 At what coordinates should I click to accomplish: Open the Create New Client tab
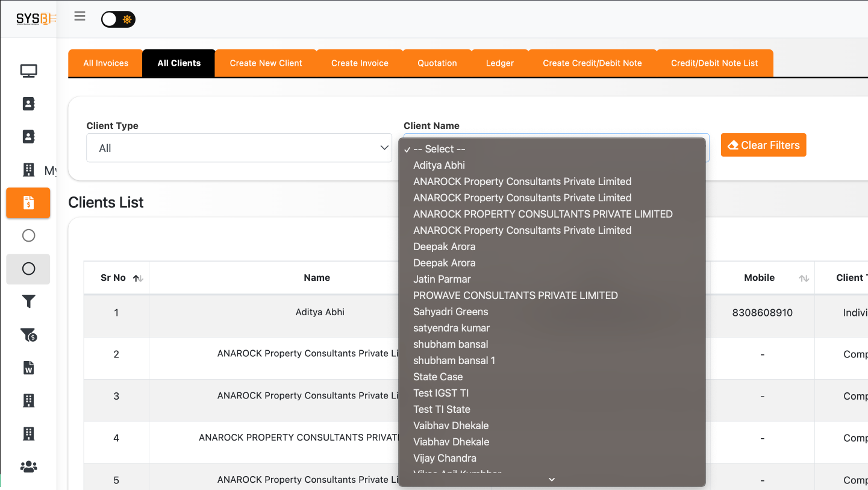click(266, 63)
